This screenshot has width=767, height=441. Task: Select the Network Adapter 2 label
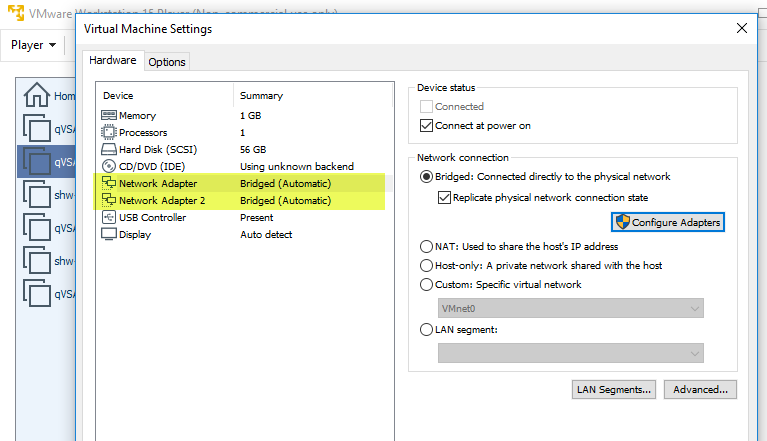point(162,200)
